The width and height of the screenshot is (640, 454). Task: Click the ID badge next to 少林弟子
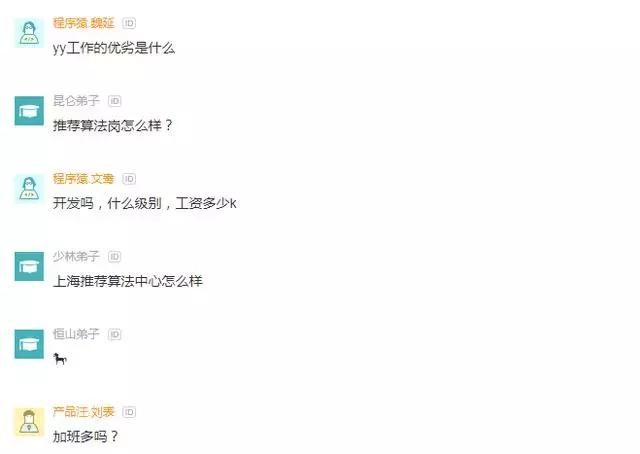click(115, 256)
